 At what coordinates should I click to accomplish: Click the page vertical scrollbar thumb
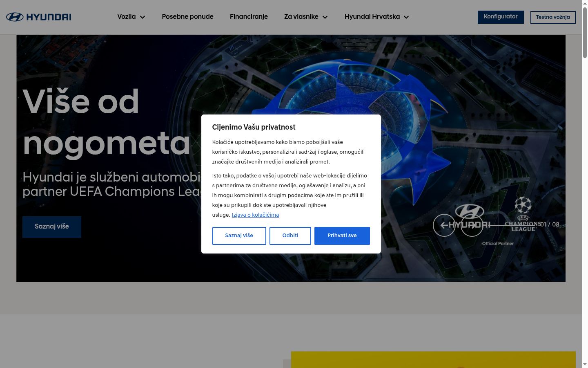585,33
